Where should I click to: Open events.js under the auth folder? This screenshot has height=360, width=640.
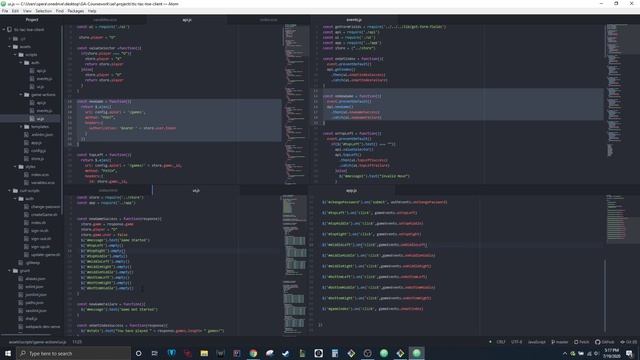tap(44, 79)
